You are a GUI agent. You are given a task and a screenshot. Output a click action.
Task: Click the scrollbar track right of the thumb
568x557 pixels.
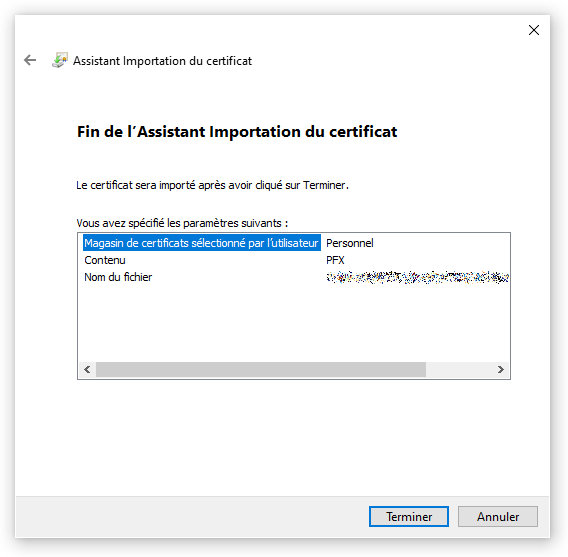[459, 369]
